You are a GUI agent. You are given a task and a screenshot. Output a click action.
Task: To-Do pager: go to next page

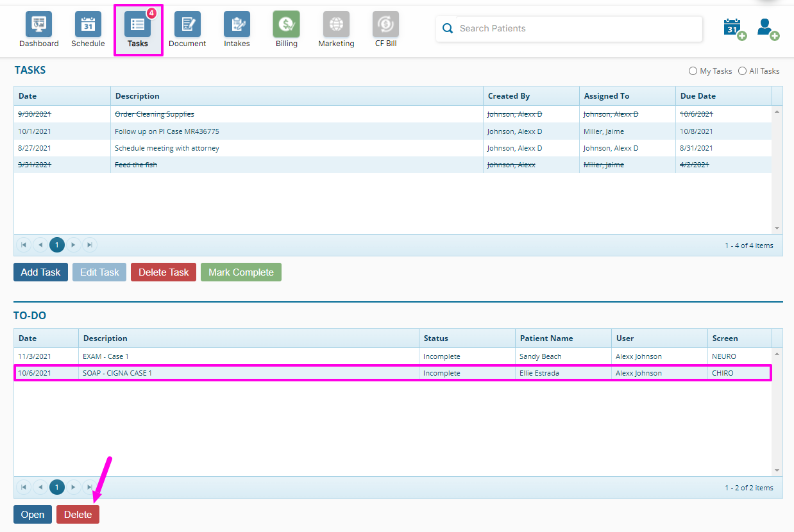[74, 487]
